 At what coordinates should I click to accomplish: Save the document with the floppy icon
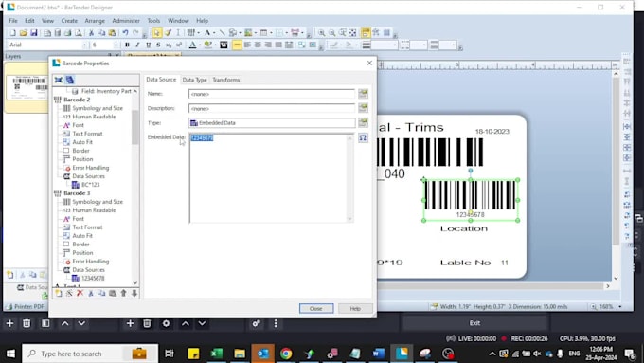tap(34, 33)
